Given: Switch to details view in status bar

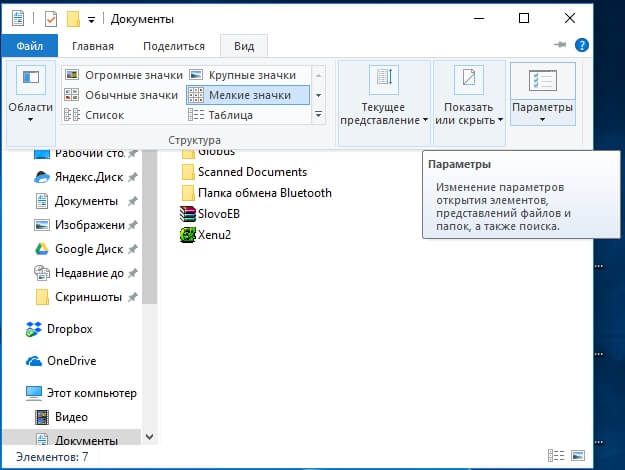Looking at the screenshot, I should (556, 455).
